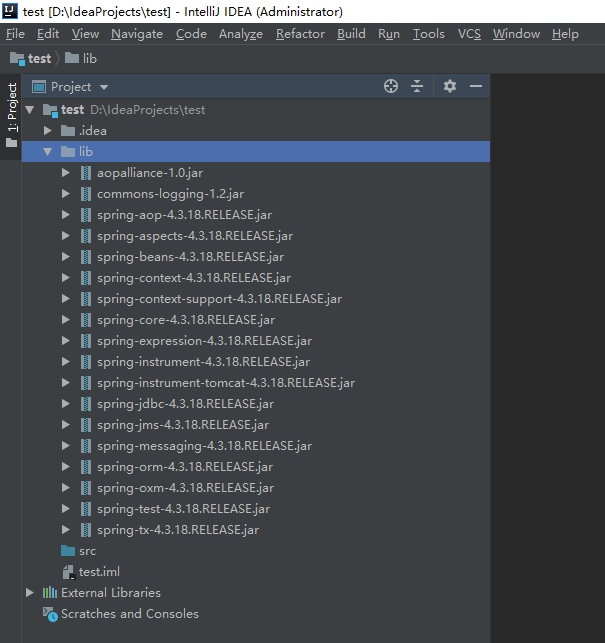605x643 pixels.
Task: Click the jar icon of spring-orm-4.3.18.RELEASE.jar
Action: pos(86,467)
